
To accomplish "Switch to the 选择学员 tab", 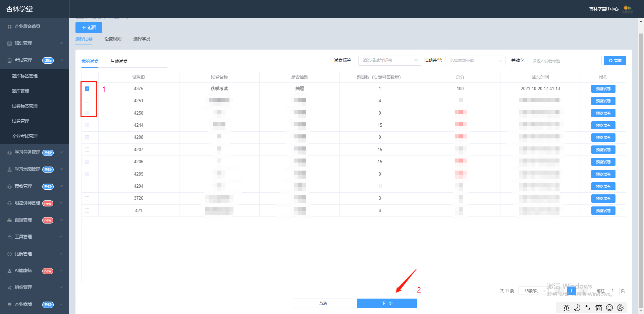I will 142,39.
